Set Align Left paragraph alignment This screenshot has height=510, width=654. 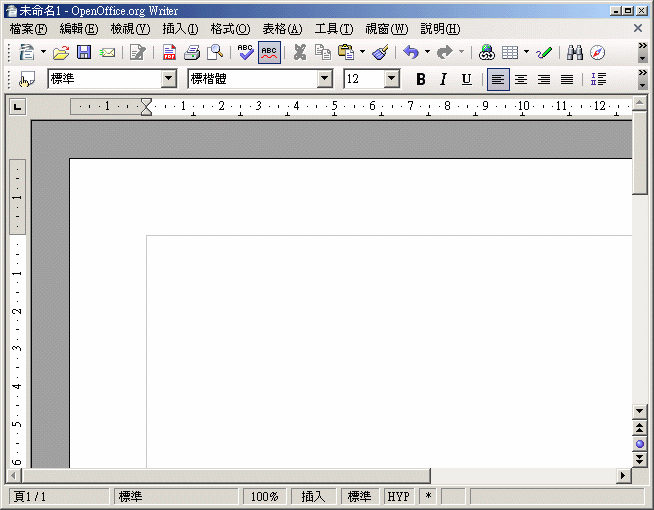[498, 79]
